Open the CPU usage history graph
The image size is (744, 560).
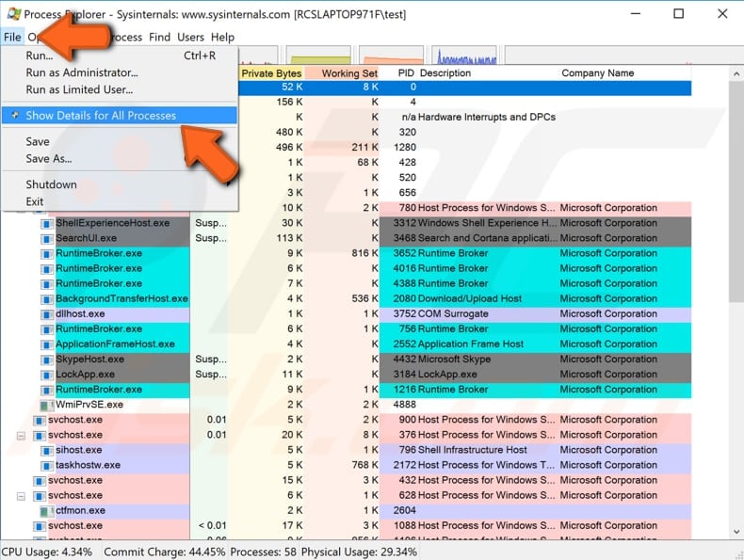(x=257, y=56)
